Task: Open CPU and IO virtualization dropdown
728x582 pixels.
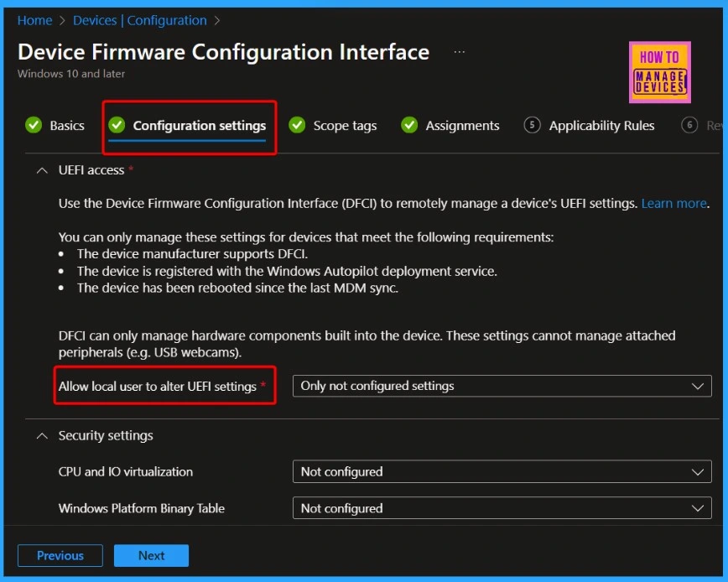Action: pyautogui.click(x=502, y=471)
